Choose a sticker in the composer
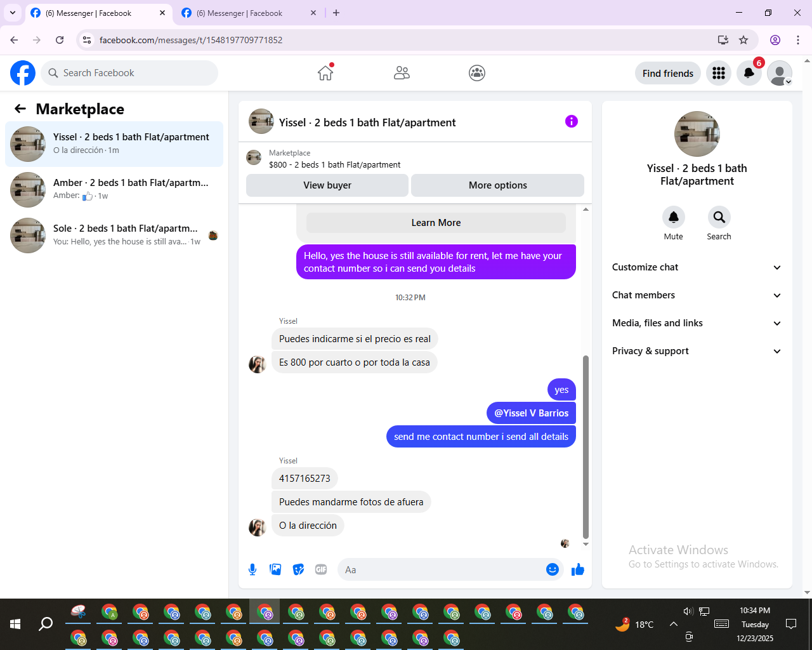This screenshot has height=650, width=812. coord(298,569)
